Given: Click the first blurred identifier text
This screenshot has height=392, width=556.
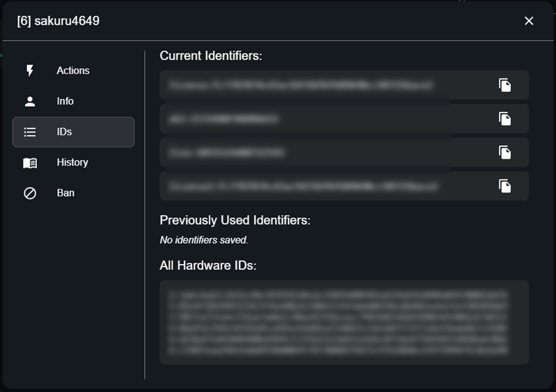Looking at the screenshot, I should pos(301,85).
